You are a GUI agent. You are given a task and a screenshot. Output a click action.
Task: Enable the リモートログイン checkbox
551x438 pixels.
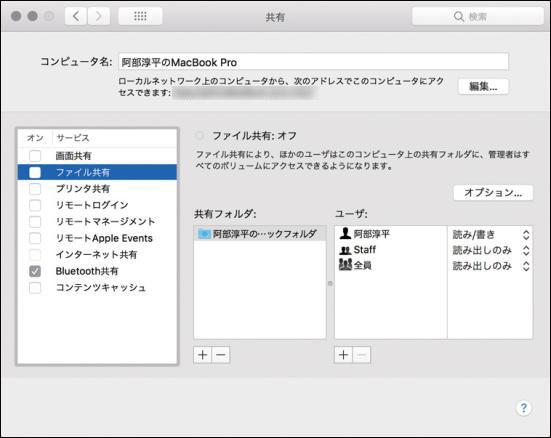(x=35, y=205)
